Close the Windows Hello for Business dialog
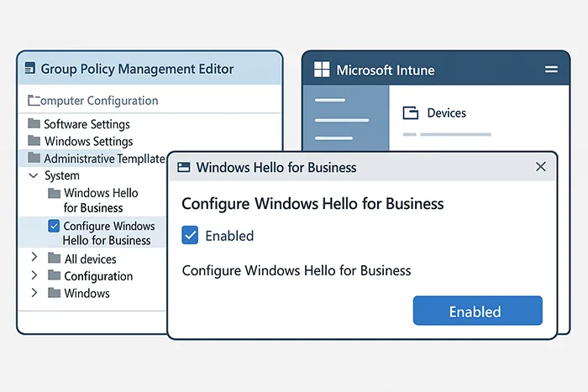This screenshot has width=588, height=392. point(540,167)
